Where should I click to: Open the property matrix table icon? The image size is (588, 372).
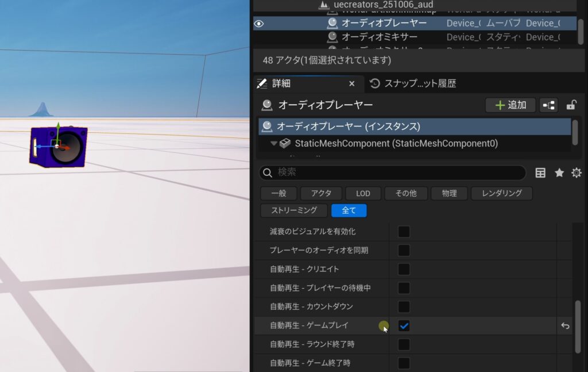540,173
